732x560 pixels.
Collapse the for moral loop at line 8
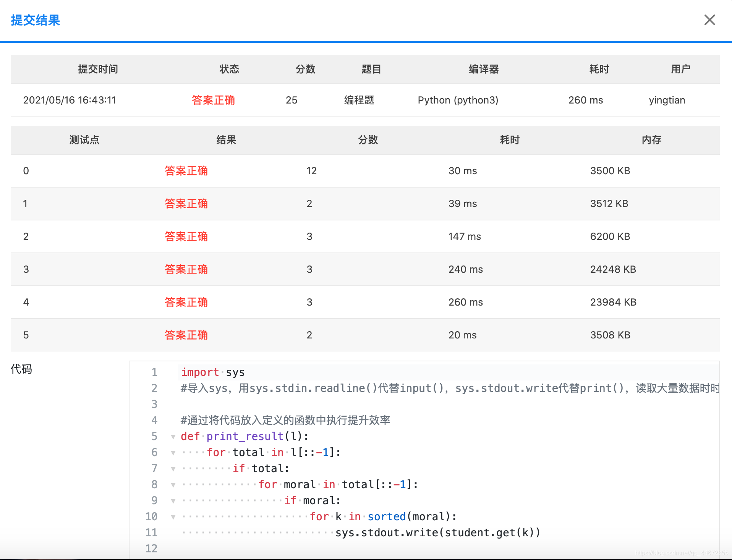pyautogui.click(x=173, y=485)
